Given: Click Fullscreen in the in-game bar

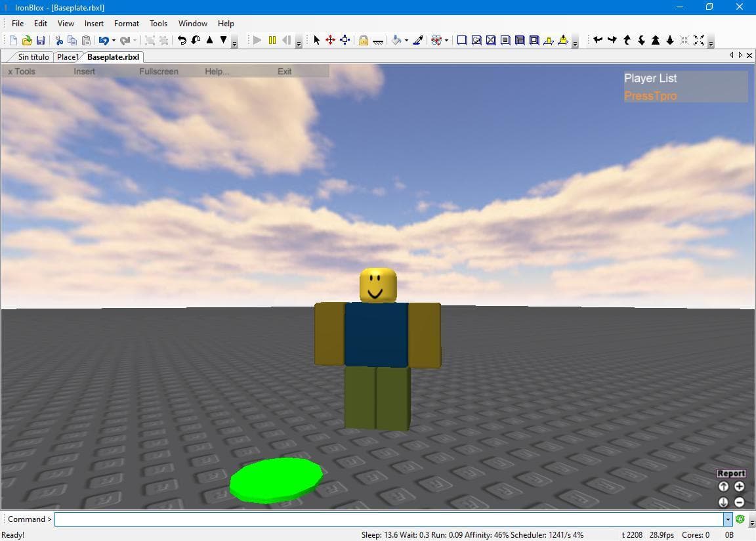Looking at the screenshot, I should (159, 72).
